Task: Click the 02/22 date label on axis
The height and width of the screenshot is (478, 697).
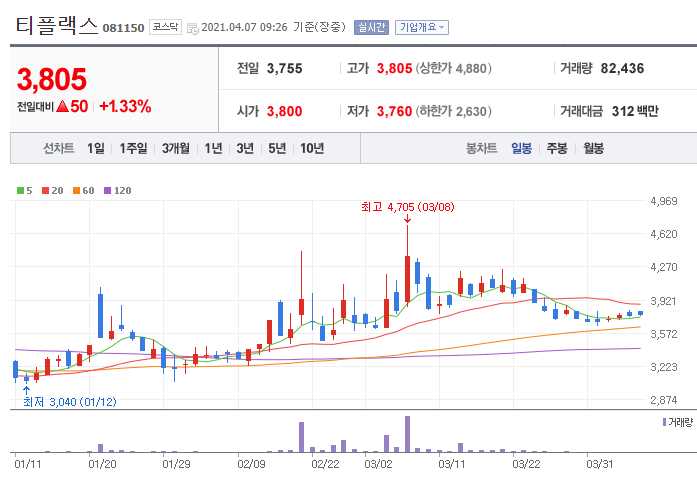Action: tap(325, 465)
